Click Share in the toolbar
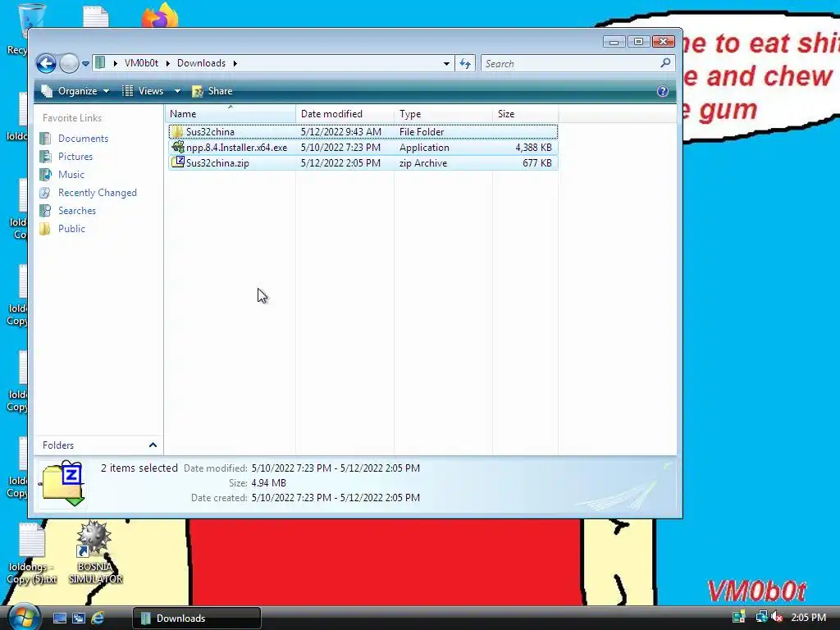This screenshot has width=840, height=630. 212,91
